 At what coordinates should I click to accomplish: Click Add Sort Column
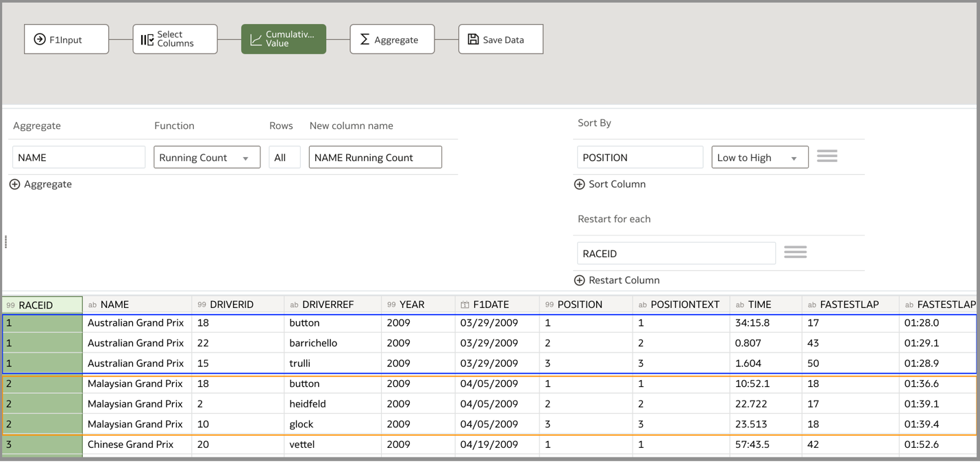pos(610,184)
